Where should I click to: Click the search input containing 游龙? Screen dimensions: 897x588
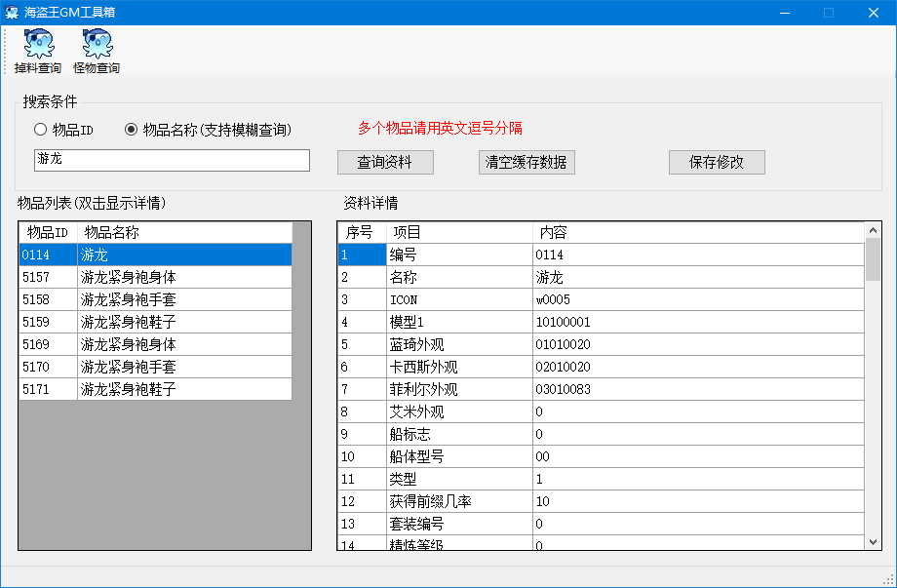pos(172,160)
